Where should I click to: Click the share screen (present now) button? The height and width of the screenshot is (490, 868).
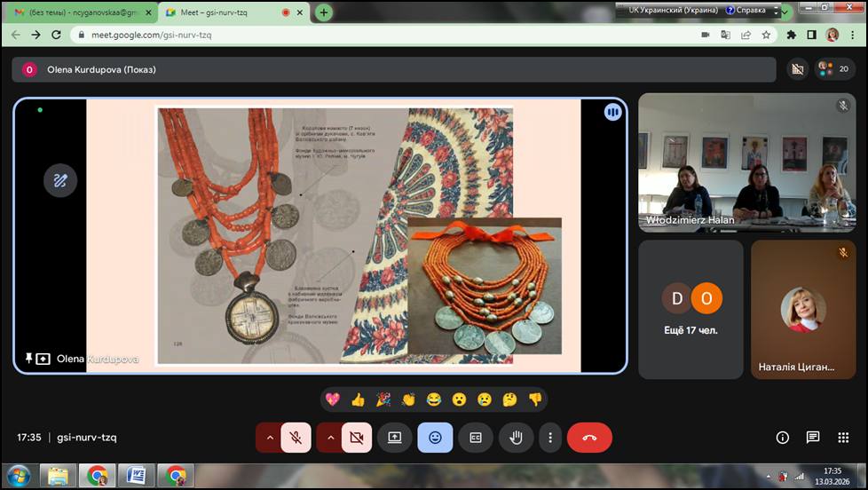(394, 438)
